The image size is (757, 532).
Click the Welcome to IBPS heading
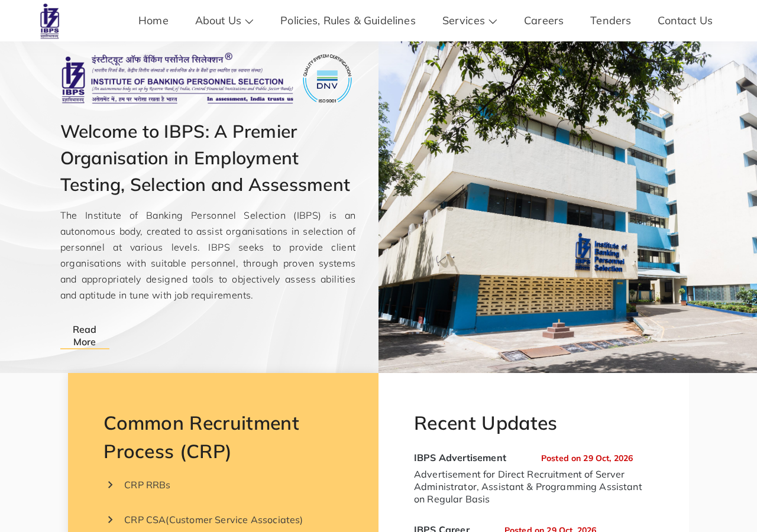point(205,158)
